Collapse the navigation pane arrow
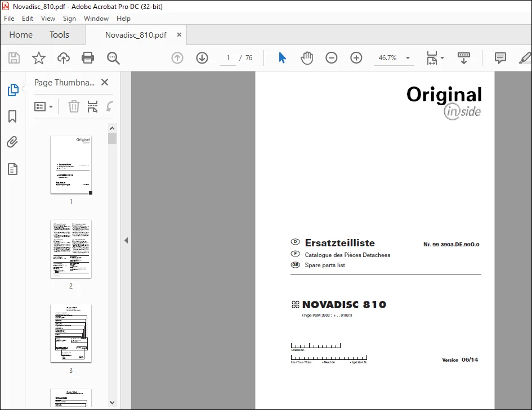Image resolution: width=532 pixels, height=410 pixels. (126, 240)
